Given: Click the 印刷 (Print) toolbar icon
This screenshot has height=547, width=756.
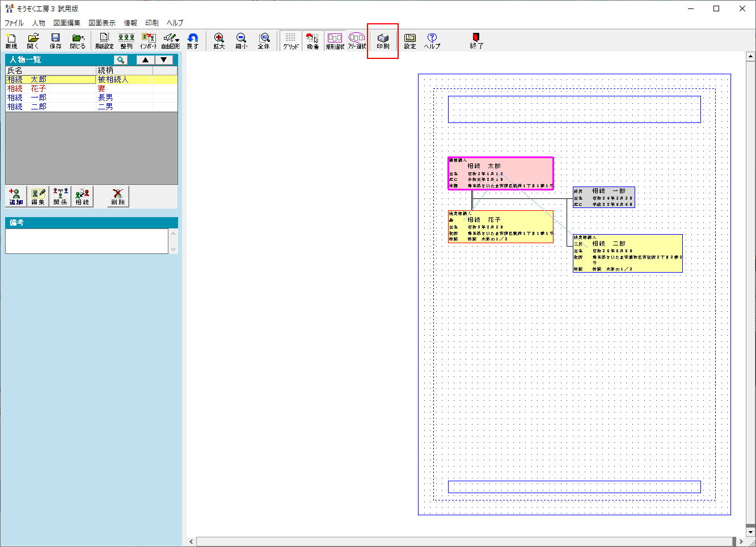Looking at the screenshot, I should [383, 41].
